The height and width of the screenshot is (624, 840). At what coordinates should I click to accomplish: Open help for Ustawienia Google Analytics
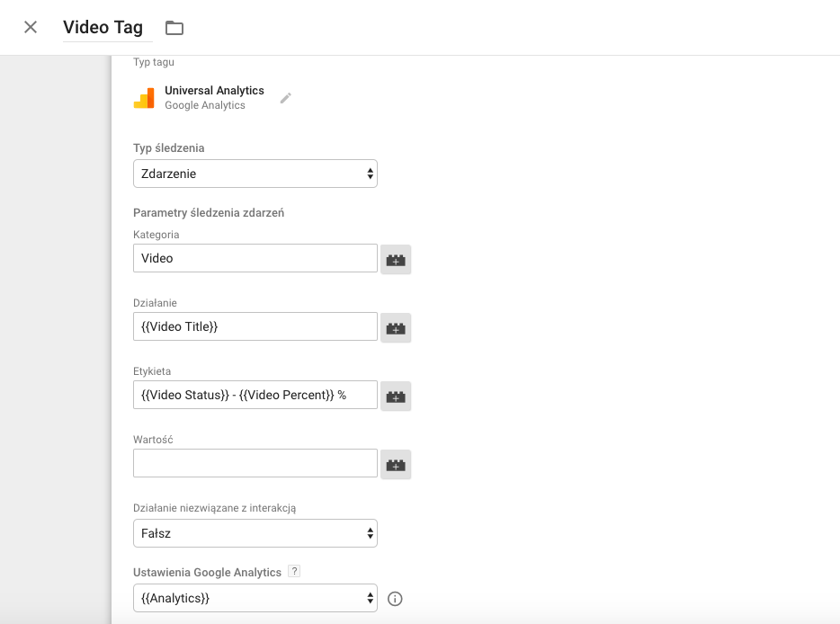coord(293,572)
